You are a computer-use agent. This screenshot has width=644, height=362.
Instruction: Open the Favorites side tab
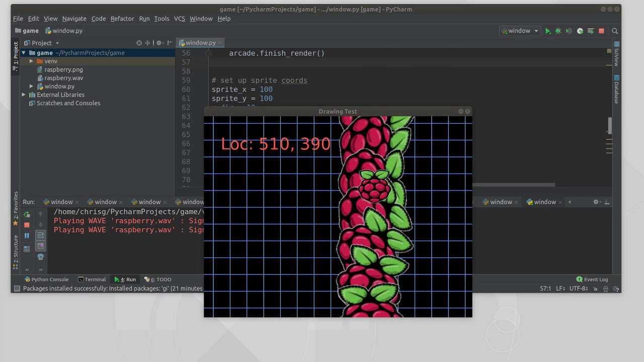[x=16, y=208]
